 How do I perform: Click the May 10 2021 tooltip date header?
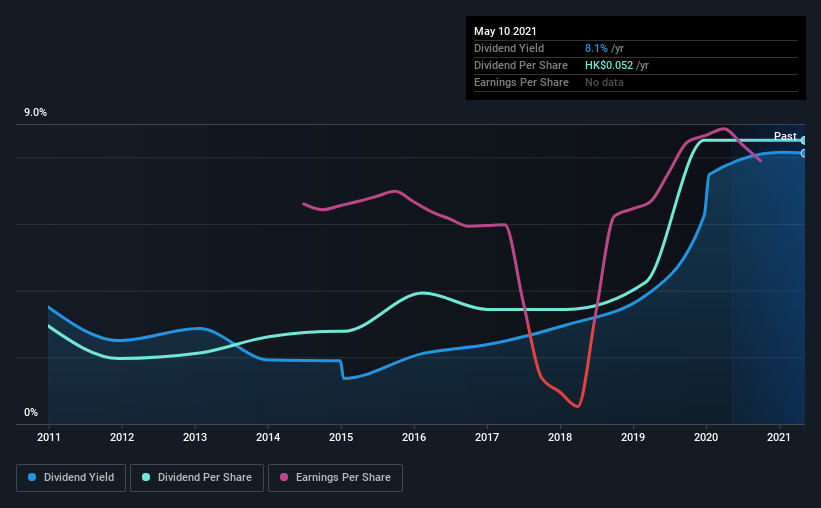[x=505, y=31]
